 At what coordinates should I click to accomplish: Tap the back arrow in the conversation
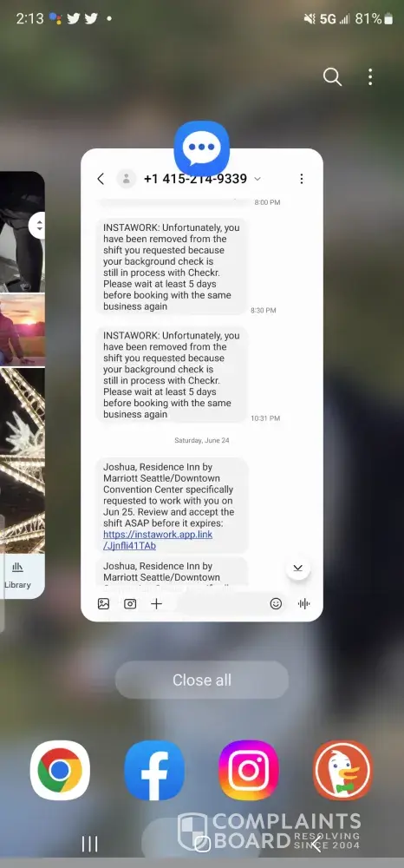tap(101, 179)
